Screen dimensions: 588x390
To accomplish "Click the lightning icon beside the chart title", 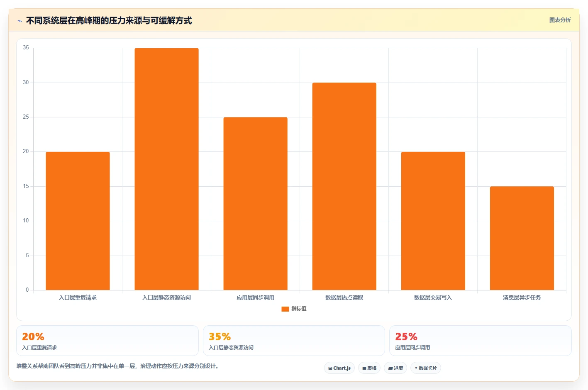I will point(20,21).
